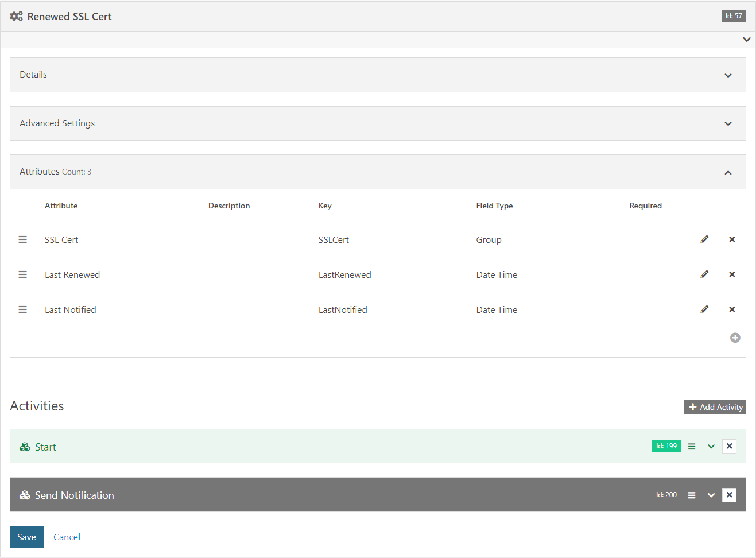Viewport: 756px width, 558px height.
Task: Click the Required column header
Action: (645, 206)
